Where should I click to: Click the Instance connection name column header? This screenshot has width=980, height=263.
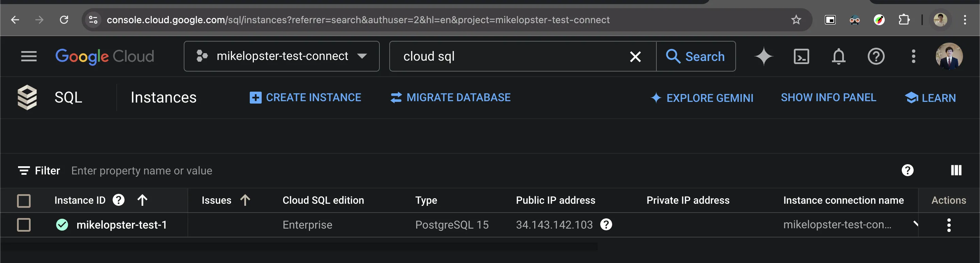tap(843, 200)
